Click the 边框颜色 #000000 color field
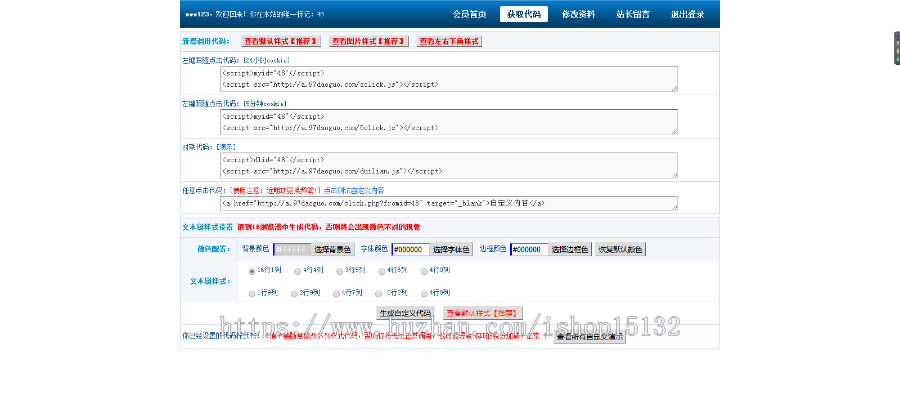900x415 pixels. (x=529, y=250)
